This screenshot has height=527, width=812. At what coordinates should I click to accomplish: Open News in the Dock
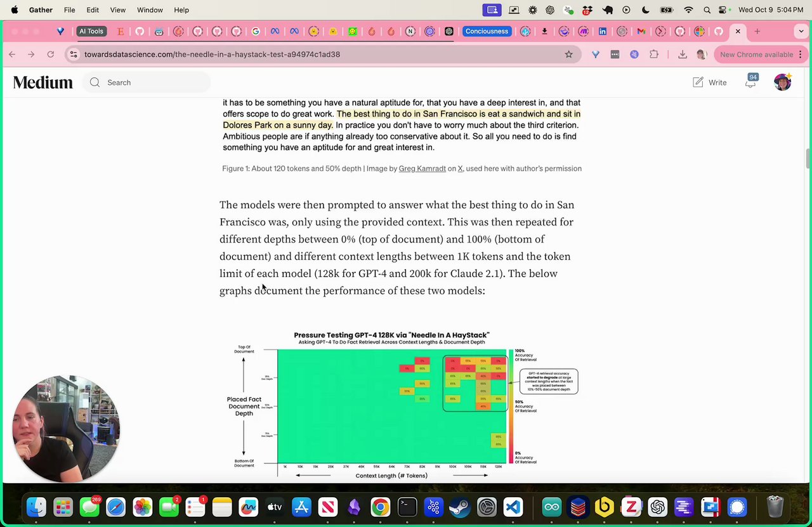(x=328, y=507)
